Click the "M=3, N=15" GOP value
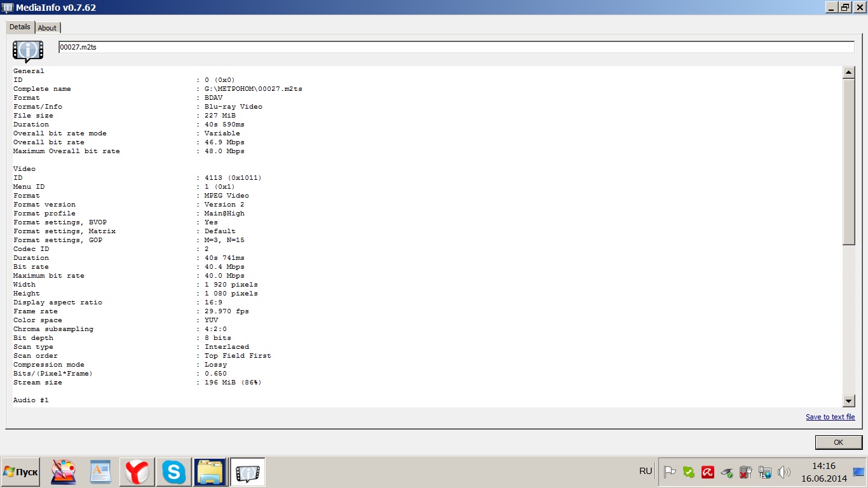 224,240
